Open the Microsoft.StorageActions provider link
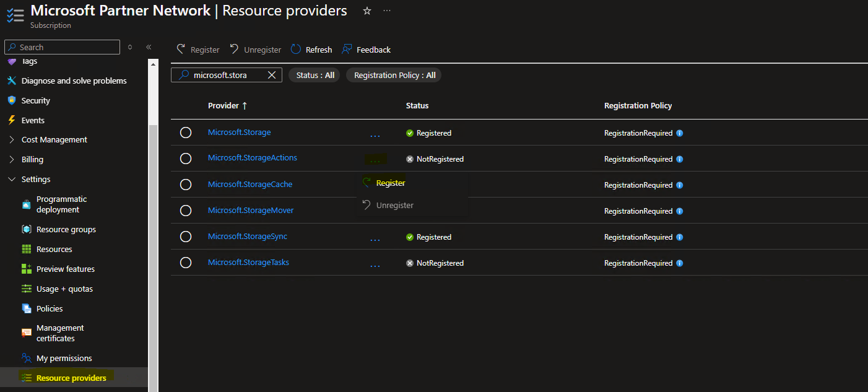Viewport: 868px width, 392px height. [253, 158]
